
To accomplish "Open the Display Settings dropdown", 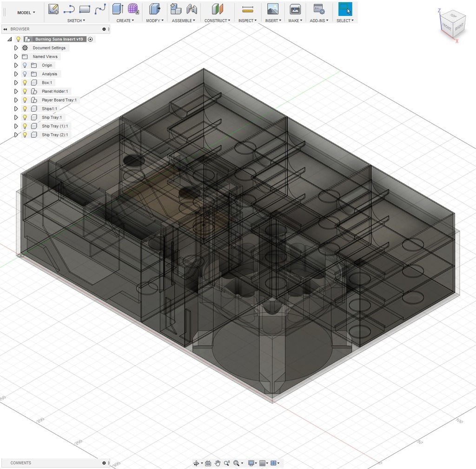I will [x=251, y=463].
